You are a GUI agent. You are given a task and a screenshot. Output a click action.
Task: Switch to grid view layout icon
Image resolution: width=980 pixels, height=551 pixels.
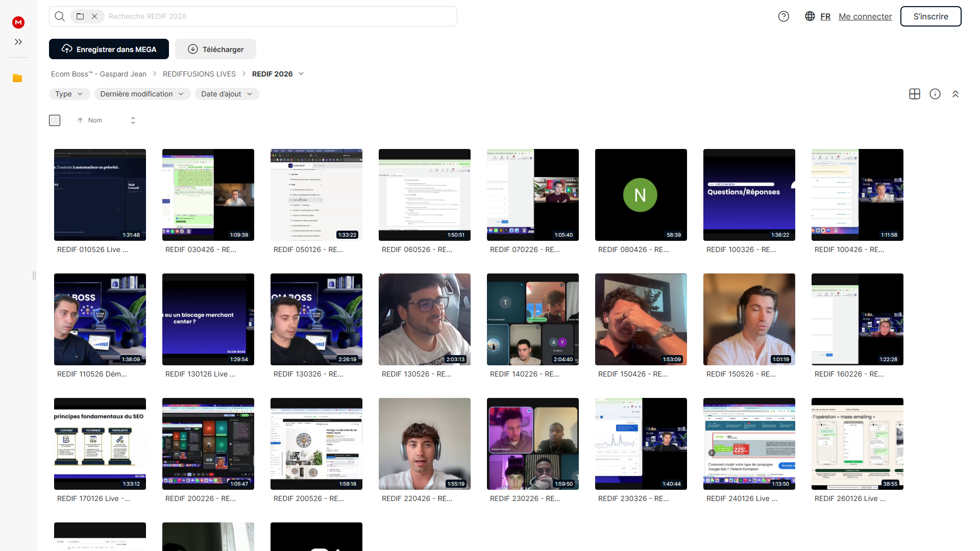[915, 94]
